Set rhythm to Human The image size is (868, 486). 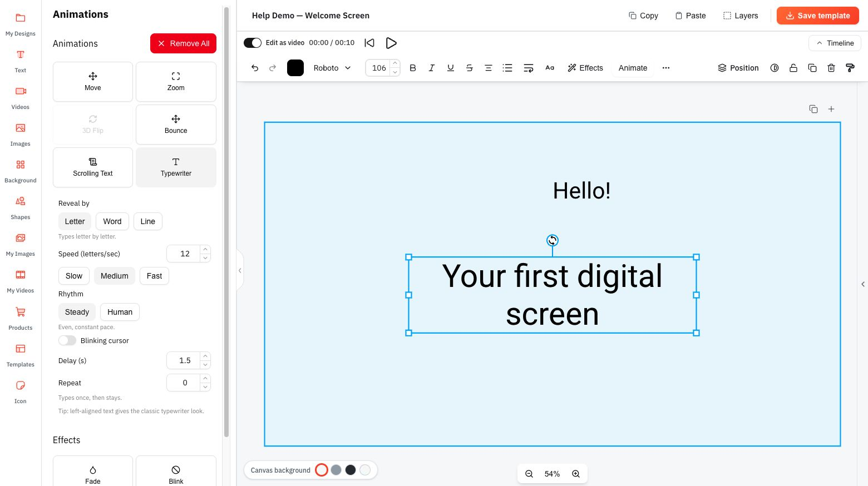(120, 312)
